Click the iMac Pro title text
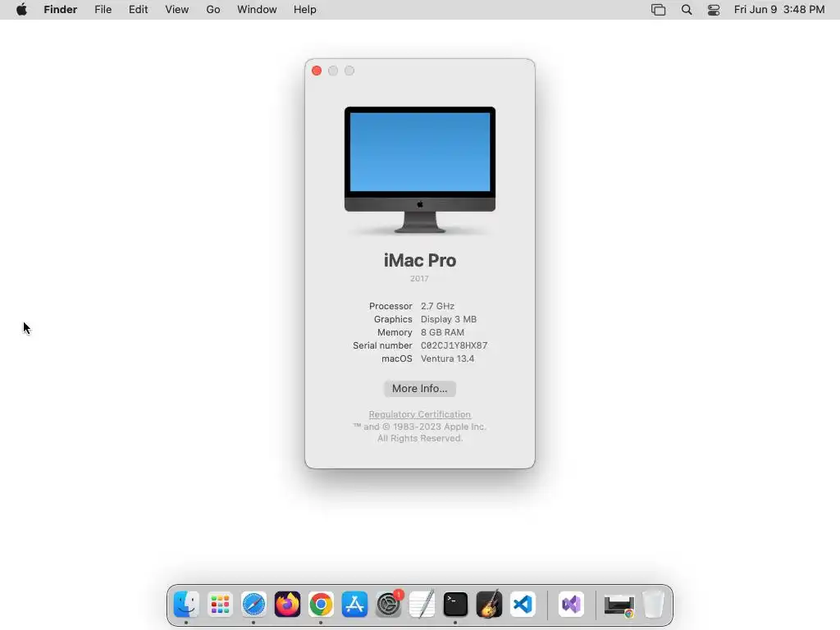Image resolution: width=840 pixels, height=630 pixels. pyautogui.click(x=420, y=260)
